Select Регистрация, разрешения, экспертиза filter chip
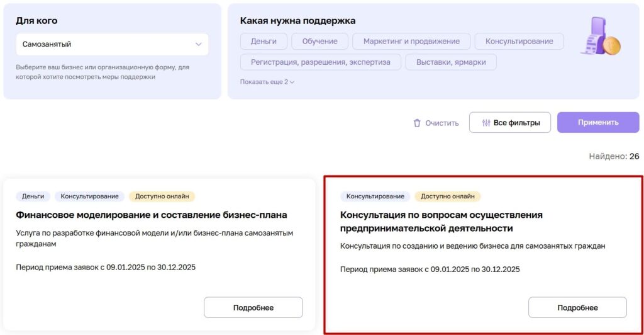Image resolution: width=644 pixels, height=335 pixels. point(320,62)
